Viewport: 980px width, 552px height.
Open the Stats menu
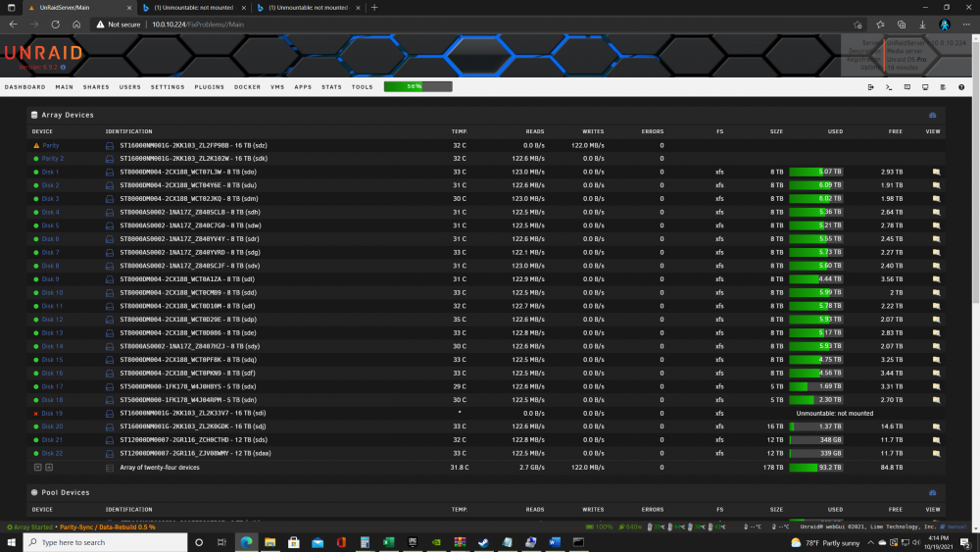[332, 87]
